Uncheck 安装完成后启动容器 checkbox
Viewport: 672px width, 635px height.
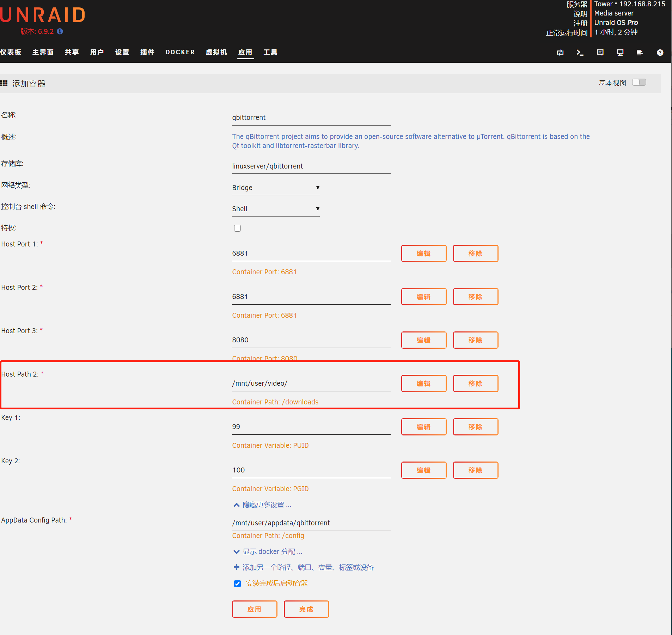click(x=237, y=584)
